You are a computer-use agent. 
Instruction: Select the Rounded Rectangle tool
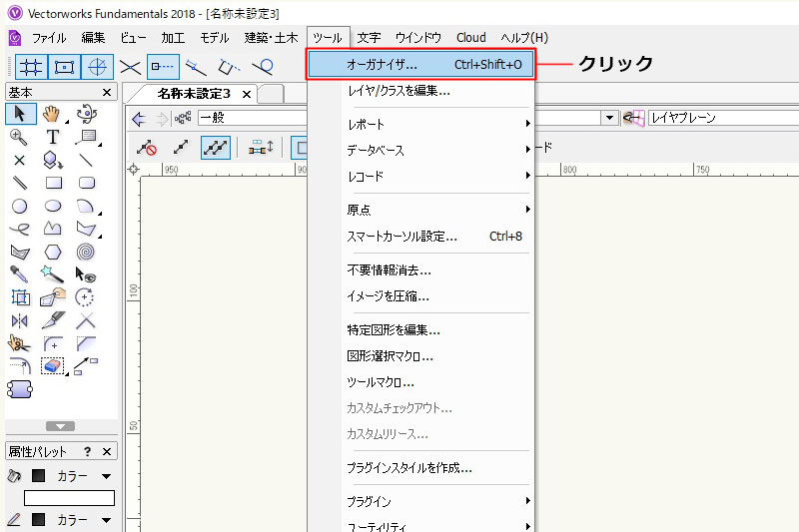(87, 183)
